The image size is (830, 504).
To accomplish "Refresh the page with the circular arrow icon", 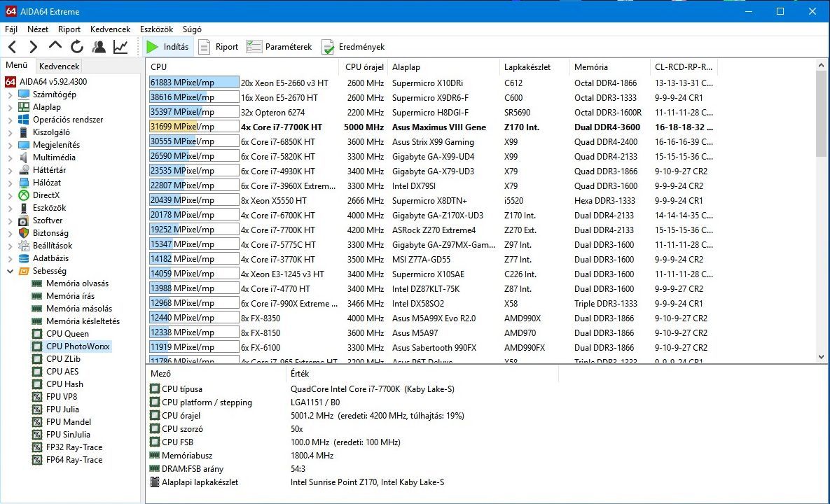I will 77,47.
